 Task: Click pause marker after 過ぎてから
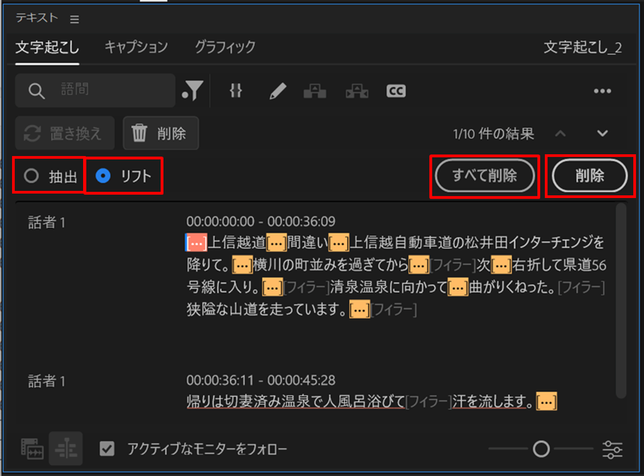[419, 265]
